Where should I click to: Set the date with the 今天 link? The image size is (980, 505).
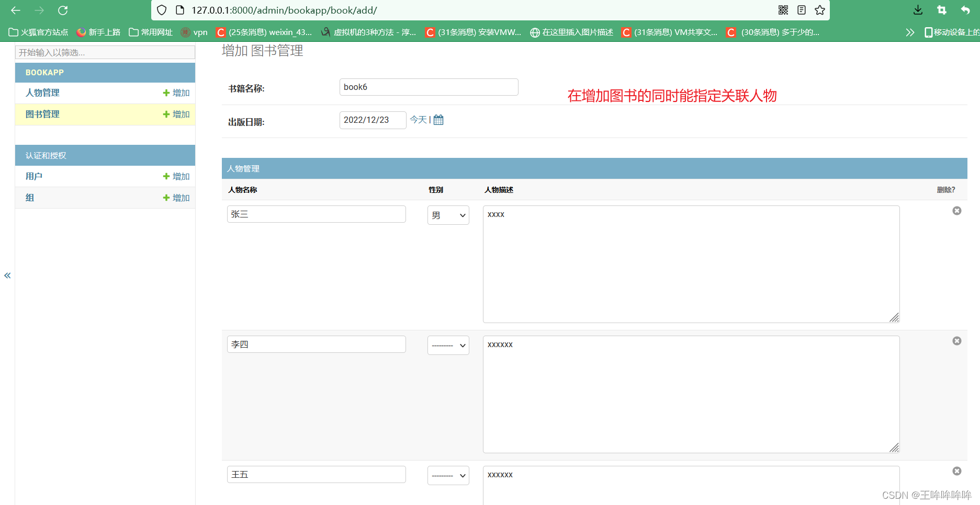[418, 120]
